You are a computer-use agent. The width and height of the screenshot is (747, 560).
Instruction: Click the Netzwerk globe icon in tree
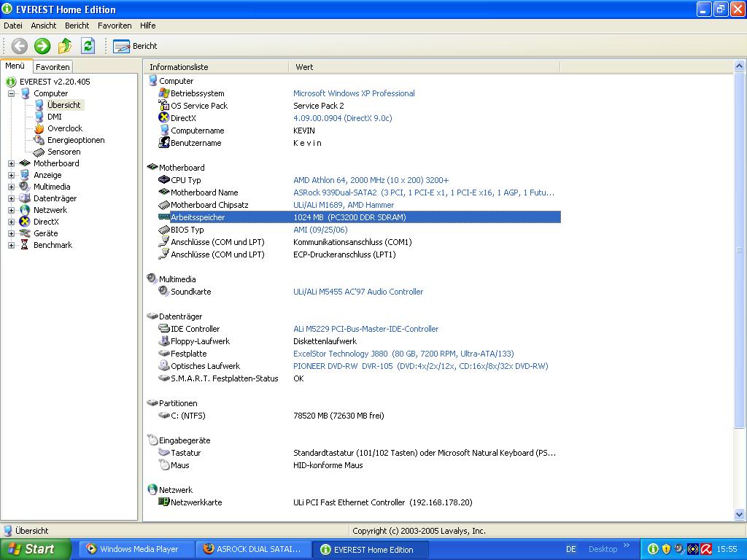24,211
